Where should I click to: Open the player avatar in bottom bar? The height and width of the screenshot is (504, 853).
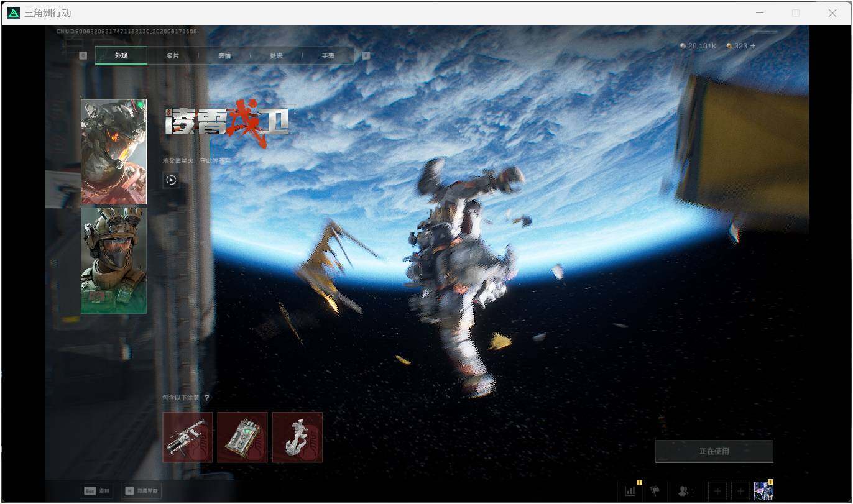763,491
